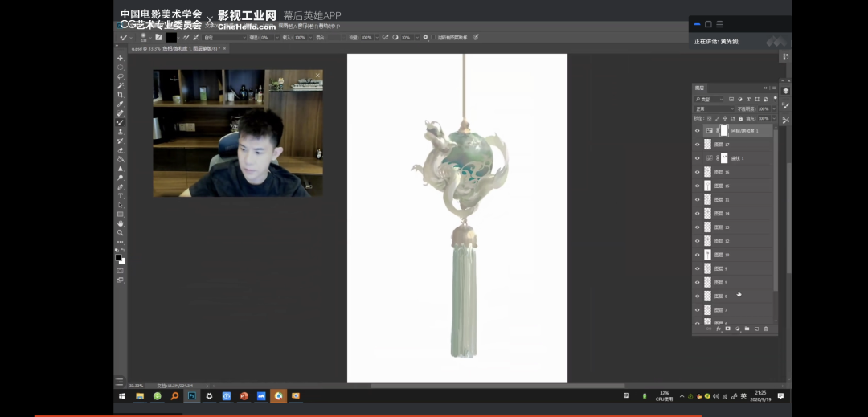
Task: Switch to the 图层 (Layers) panel tab
Action: click(699, 88)
